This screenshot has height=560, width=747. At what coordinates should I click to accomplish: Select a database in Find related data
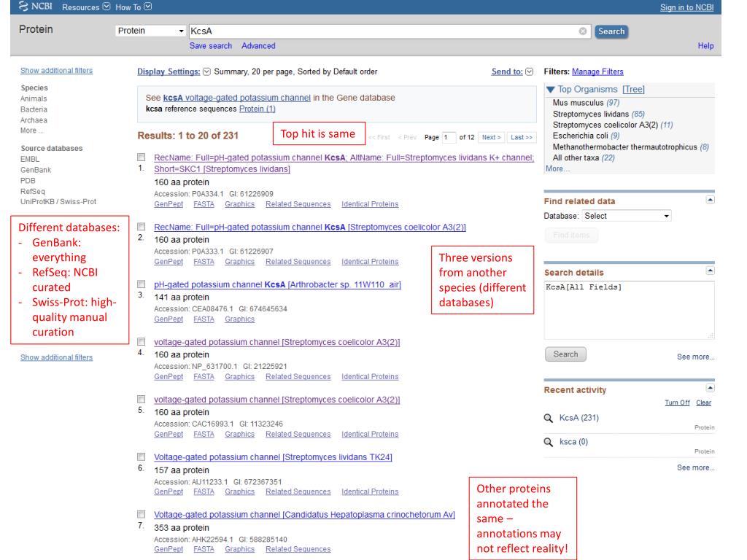[x=627, y=216]
